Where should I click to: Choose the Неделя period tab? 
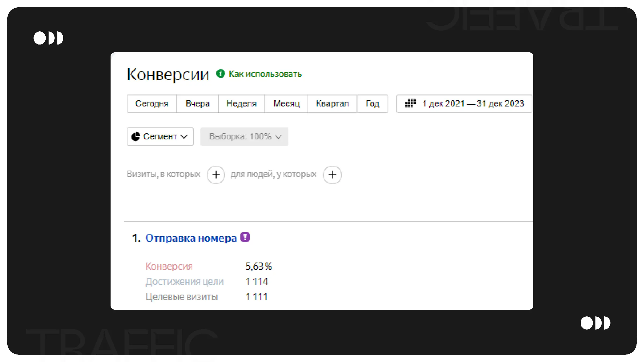click(x=241, y=104)
